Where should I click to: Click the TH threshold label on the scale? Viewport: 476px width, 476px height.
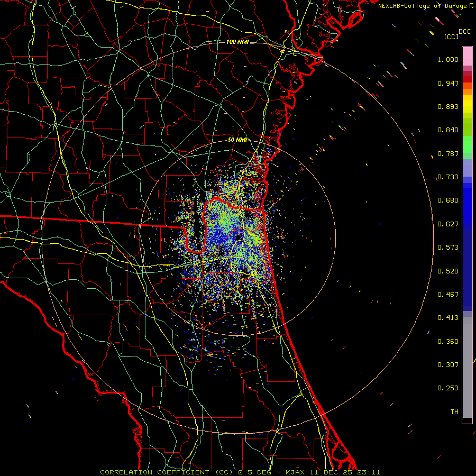[454, 412]
